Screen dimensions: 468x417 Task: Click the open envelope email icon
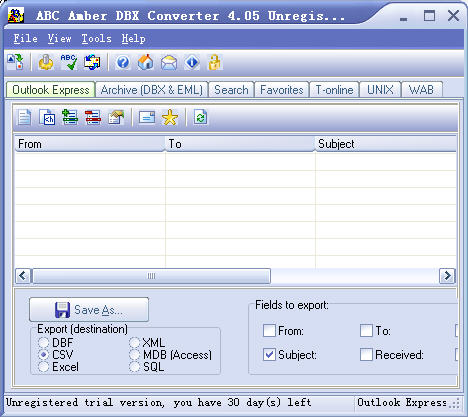point(169,62)
